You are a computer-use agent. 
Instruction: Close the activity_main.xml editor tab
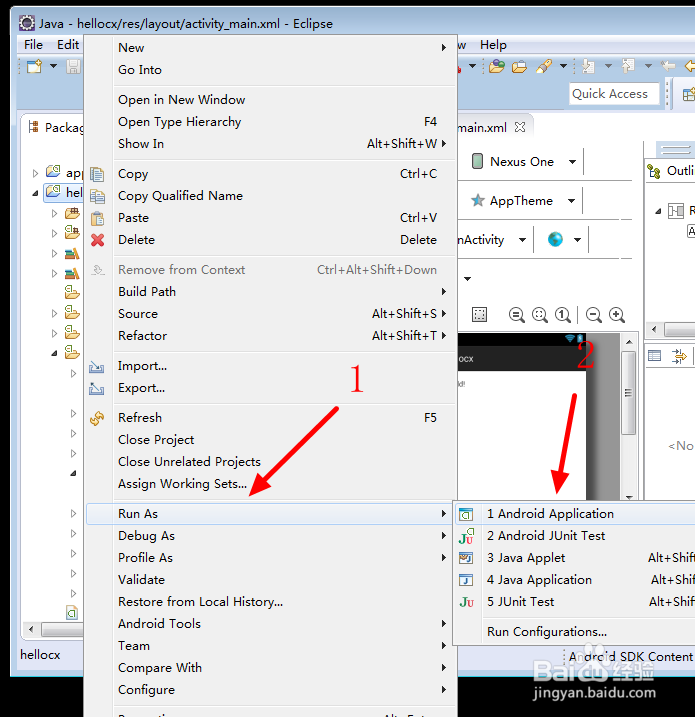coord(520,127)
